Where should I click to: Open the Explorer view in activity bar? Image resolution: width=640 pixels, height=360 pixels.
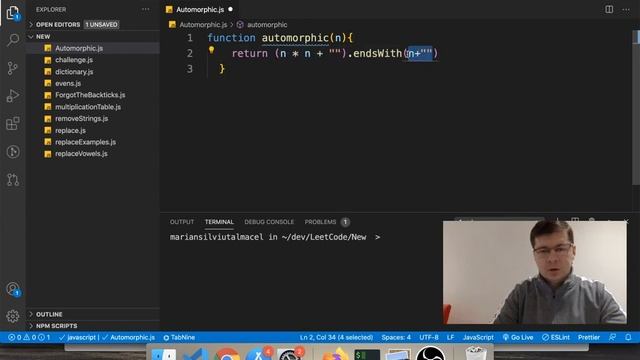pyautogui.click(x=13, y=13)
